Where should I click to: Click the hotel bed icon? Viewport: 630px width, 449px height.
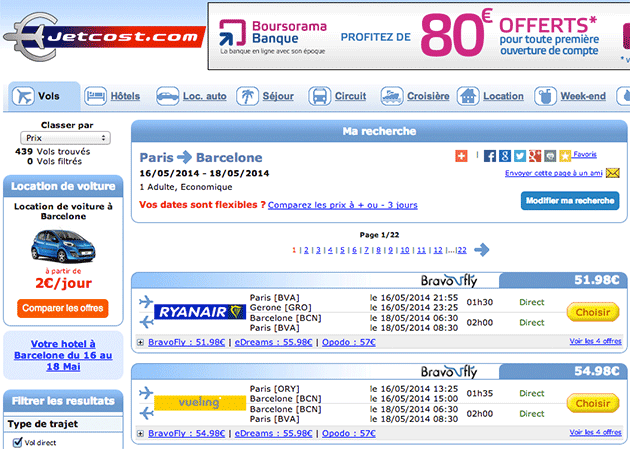pos(96,96)
